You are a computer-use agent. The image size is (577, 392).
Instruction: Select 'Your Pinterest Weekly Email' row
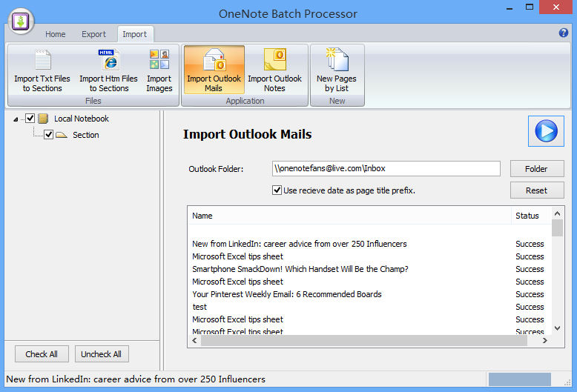(x=369, y=294)
